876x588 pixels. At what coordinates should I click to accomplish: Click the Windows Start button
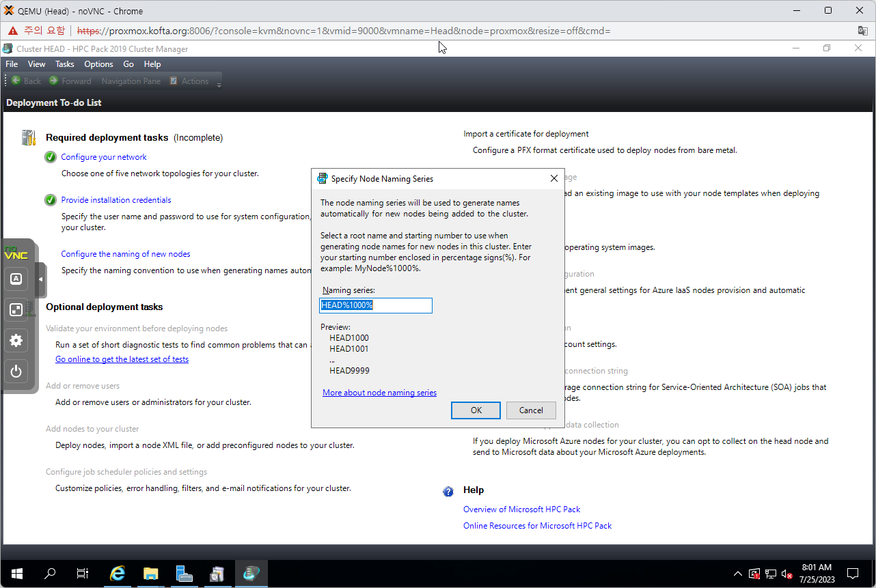tap(16, 574)
